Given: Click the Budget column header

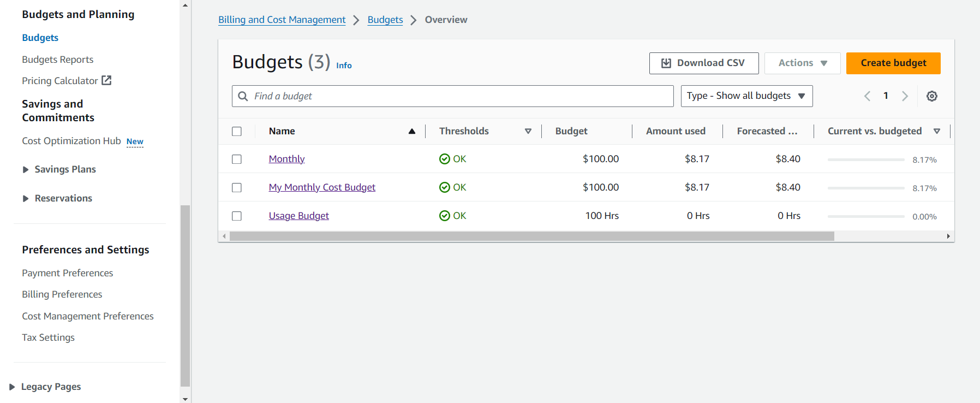Looking at the screenshot, I should (x=571, y=131).
